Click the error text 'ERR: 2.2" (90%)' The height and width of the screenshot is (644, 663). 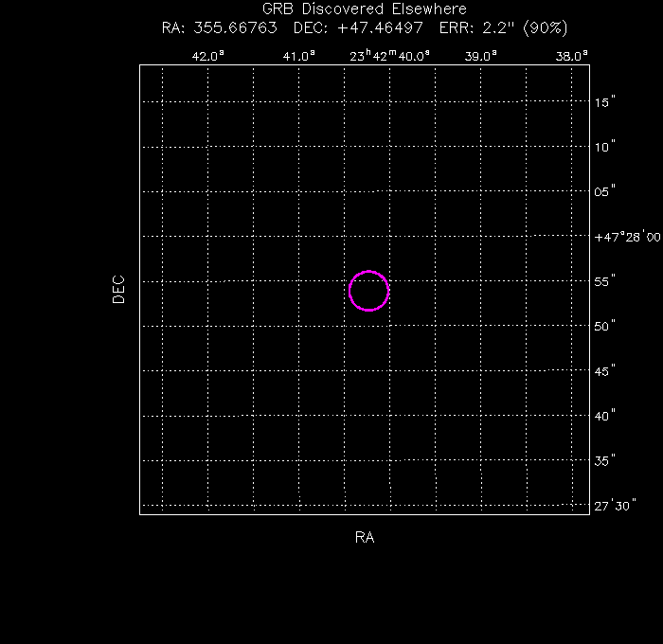[503, 27]
